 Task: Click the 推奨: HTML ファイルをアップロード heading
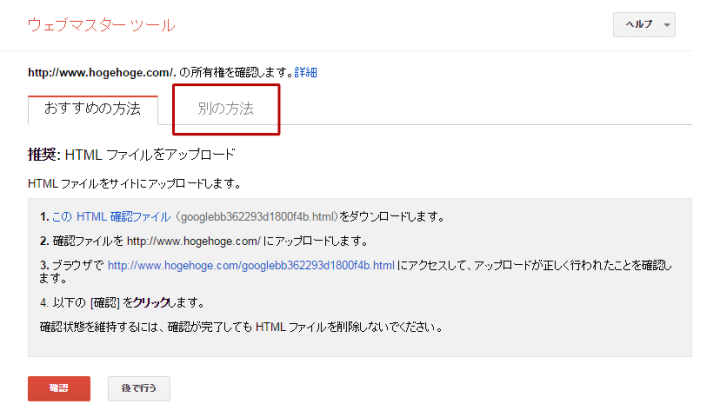[131, 155]
